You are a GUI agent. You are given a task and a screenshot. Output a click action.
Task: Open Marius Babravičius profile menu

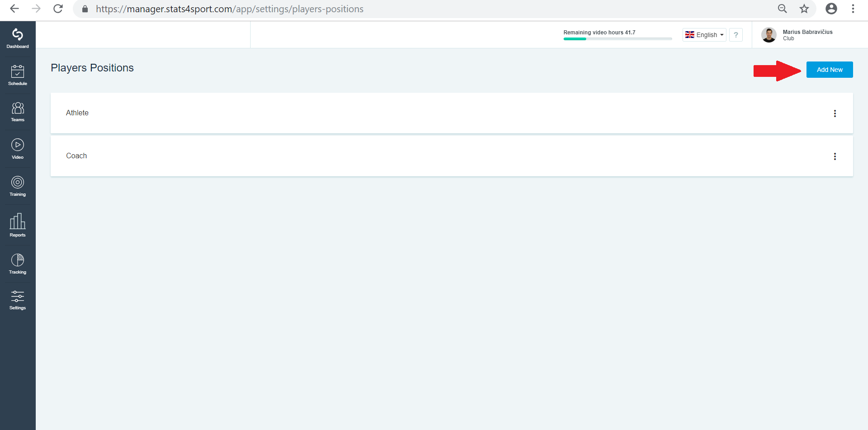tap(797, 35)
